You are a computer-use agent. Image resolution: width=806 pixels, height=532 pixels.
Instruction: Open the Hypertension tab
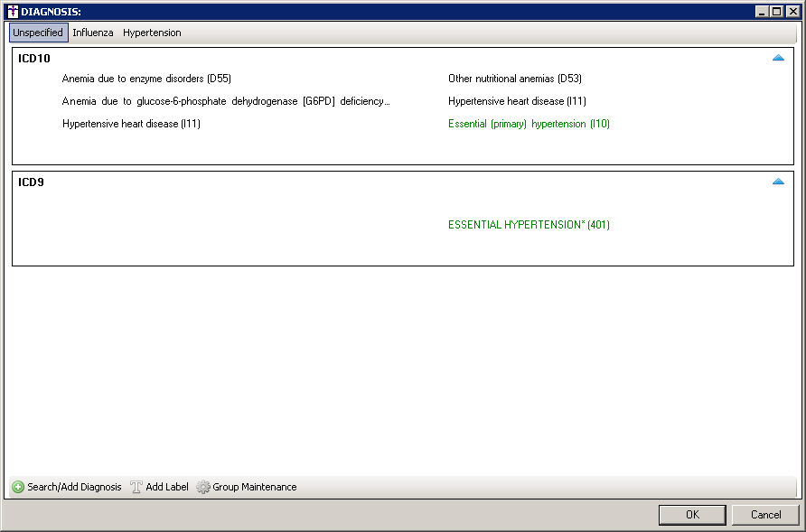[152, 33]
